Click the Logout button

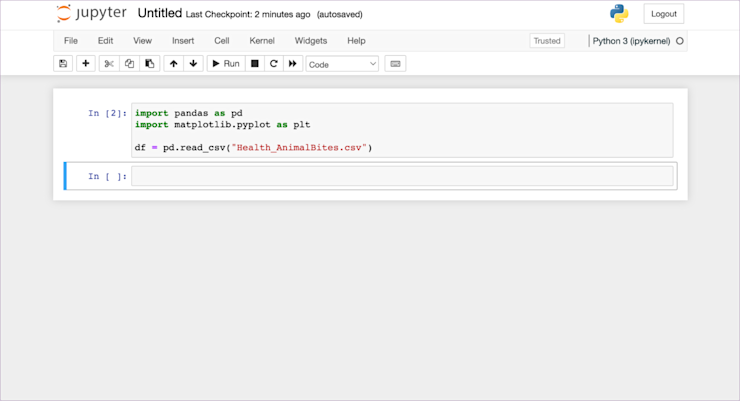coord(664,14)
